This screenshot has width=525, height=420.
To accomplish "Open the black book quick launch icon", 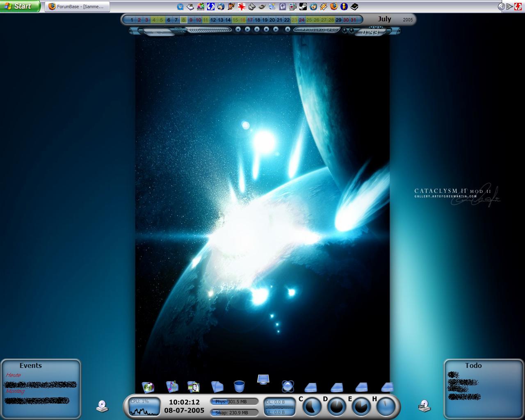I will 354,7.
